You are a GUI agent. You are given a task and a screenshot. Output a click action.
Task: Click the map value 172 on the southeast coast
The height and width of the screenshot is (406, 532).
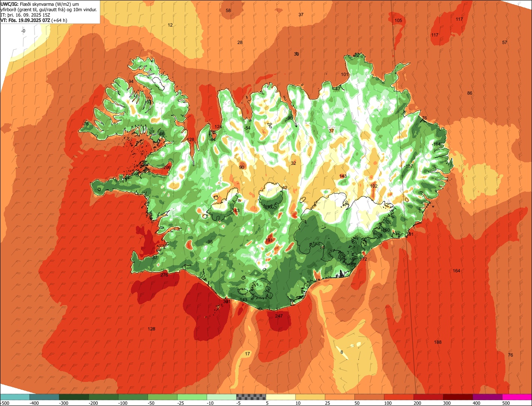click(364, 259)
